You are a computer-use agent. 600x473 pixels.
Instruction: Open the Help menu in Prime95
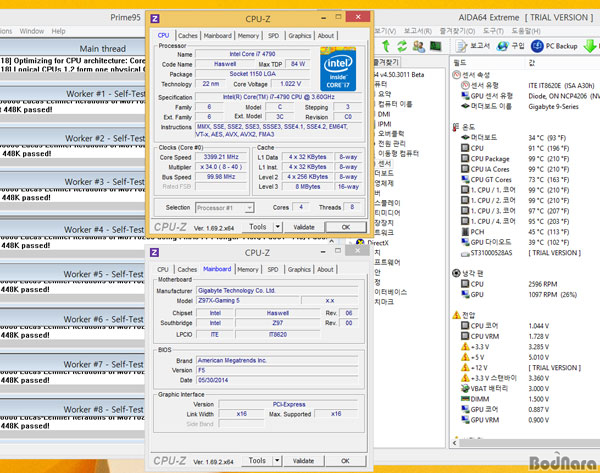pyautogui.click(x=59, y=31)
